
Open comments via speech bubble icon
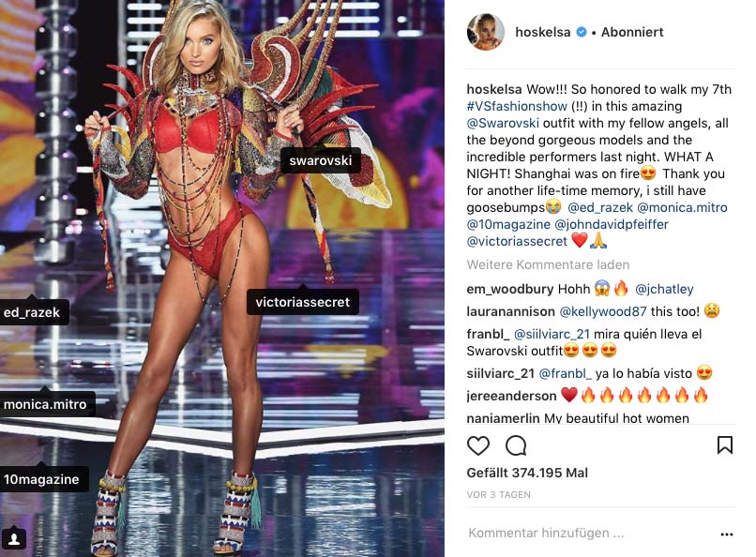click(515, 445)
